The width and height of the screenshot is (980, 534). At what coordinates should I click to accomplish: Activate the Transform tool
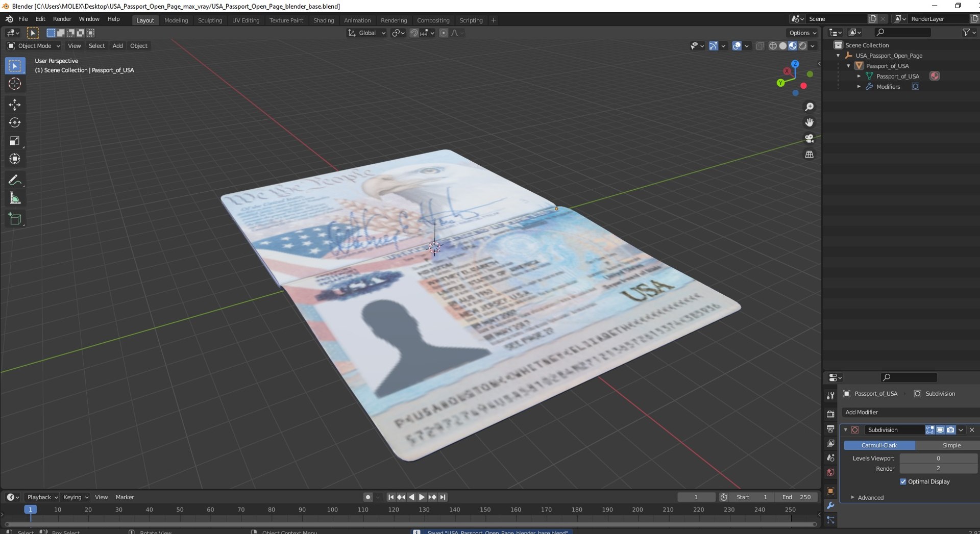(15, 159)
